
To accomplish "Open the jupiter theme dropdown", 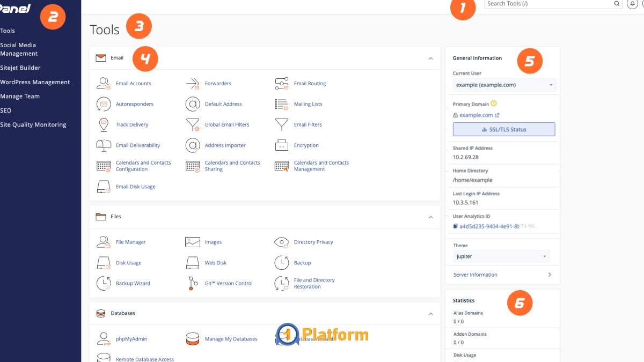I will [500, 256].
